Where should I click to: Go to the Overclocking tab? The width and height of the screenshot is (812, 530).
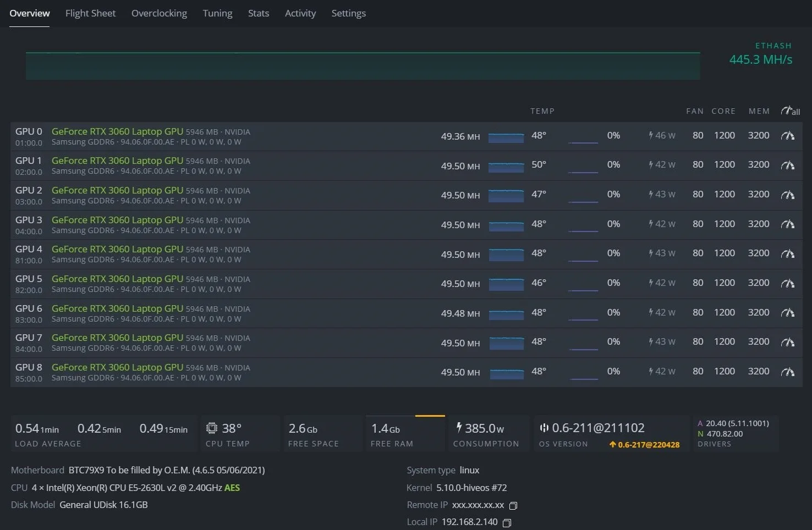pos(159,13)
